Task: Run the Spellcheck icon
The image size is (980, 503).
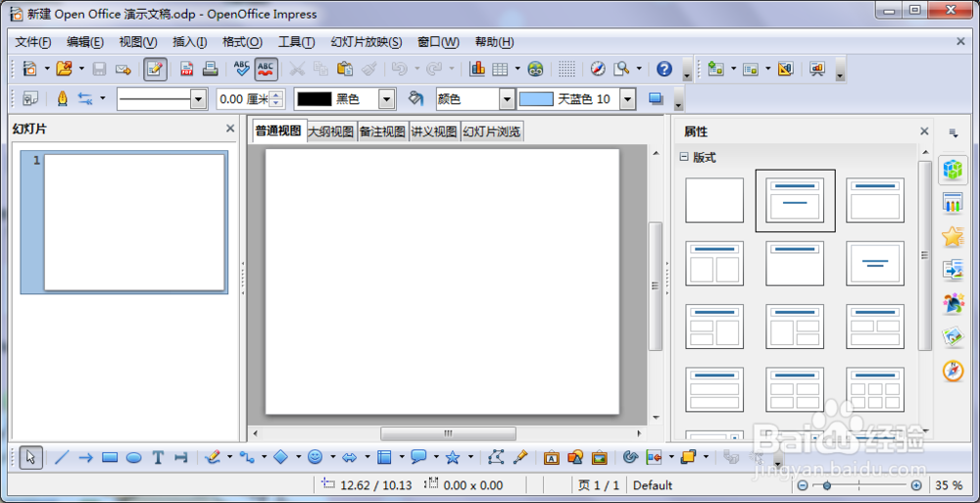Action: click(x=242, y=69)
